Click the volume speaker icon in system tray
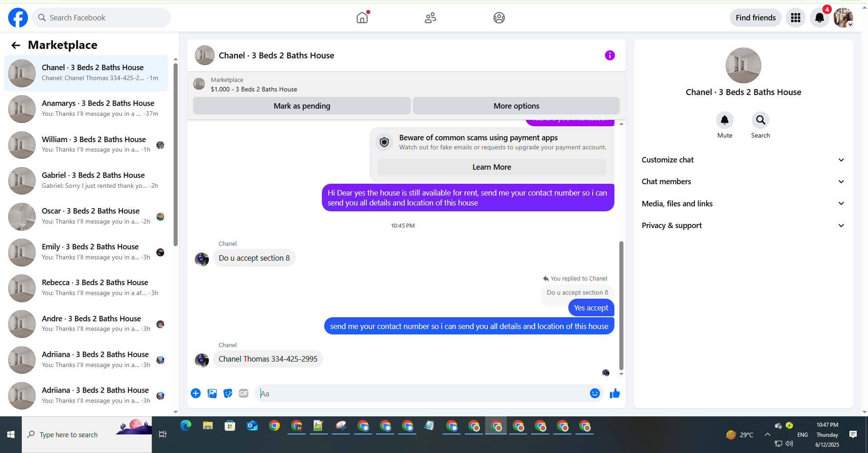The height and width of the screenshot is (453, 868). (789, 443)
